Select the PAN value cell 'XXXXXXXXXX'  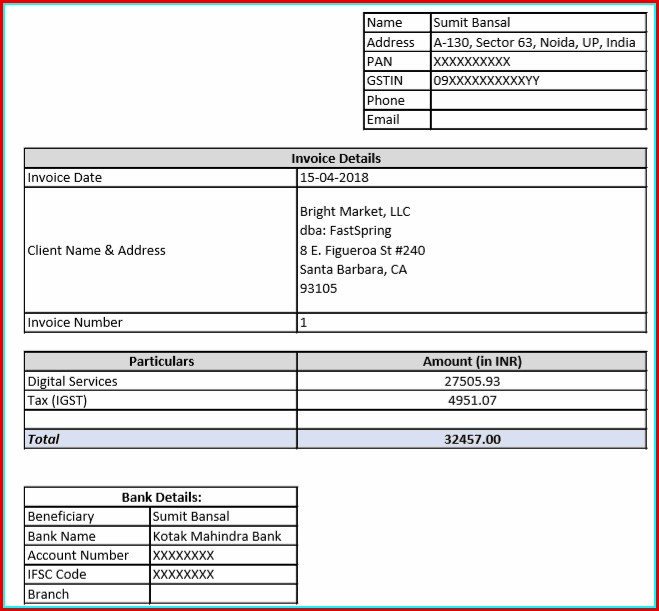[538, 61]
